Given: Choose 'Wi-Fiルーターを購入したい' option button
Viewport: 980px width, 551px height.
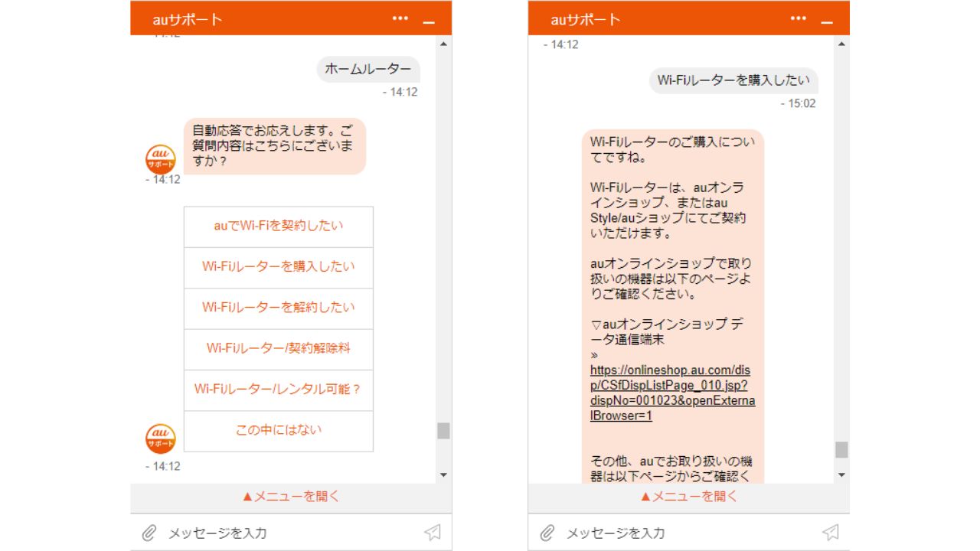Looking at the screenshot, I should tap(279, 267).
